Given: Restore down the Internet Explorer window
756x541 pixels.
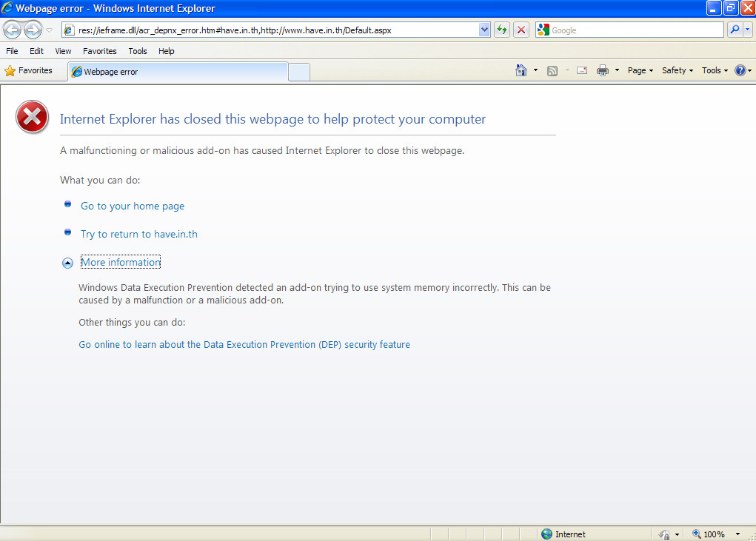Looking at the screenshot, I should coord(730,8).
